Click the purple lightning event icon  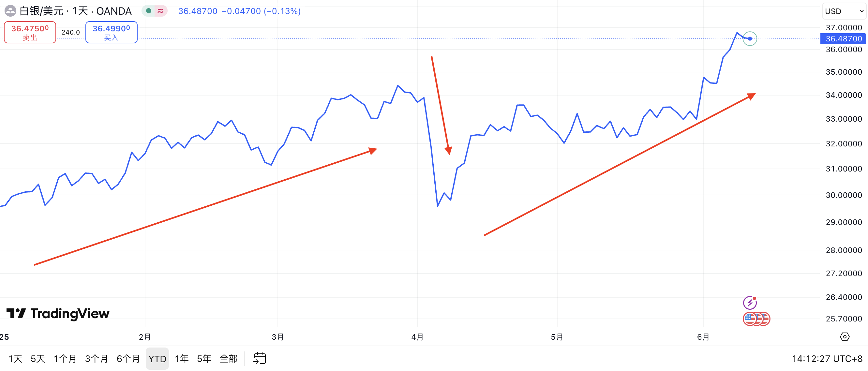coord(749,303)
